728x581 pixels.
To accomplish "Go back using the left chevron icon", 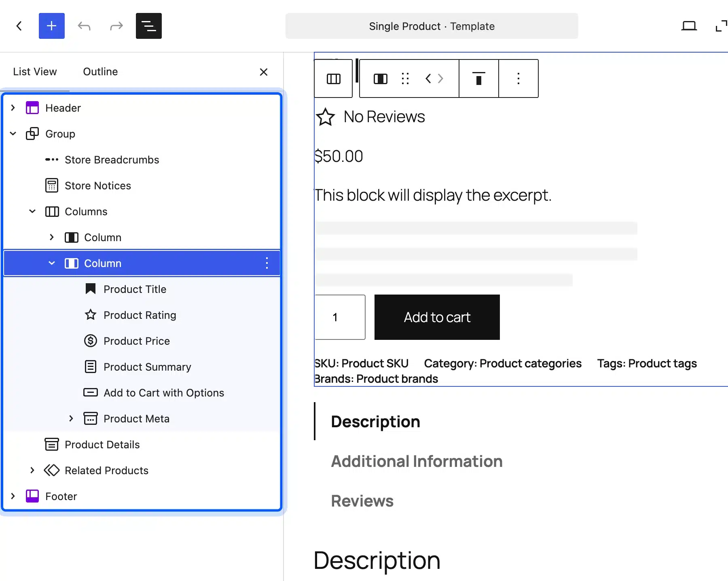I will tap(19, 26).
